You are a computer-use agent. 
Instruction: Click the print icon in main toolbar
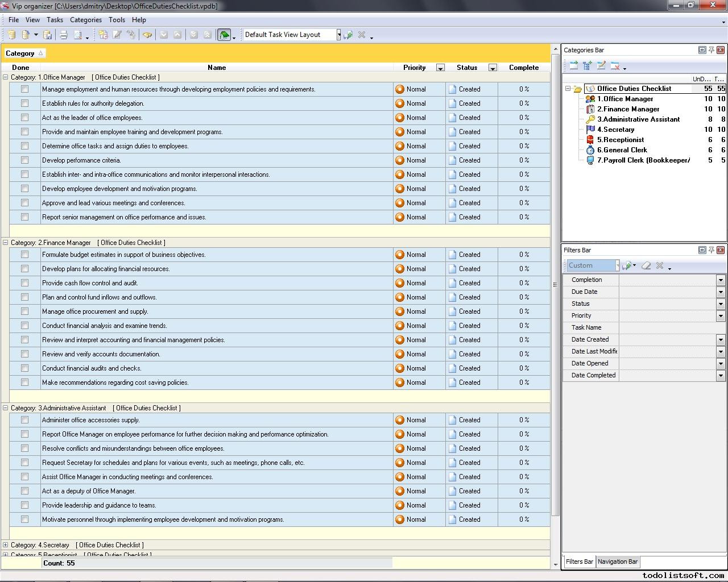click(64, 35)
